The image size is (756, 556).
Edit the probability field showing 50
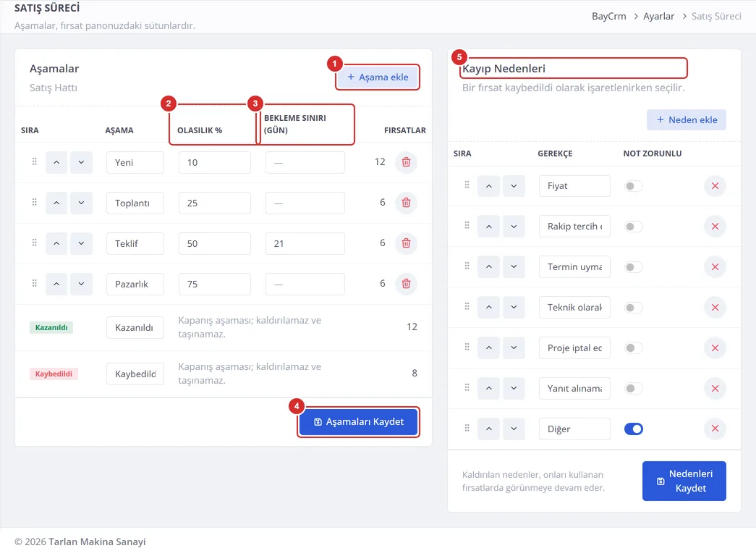point(215,244)
